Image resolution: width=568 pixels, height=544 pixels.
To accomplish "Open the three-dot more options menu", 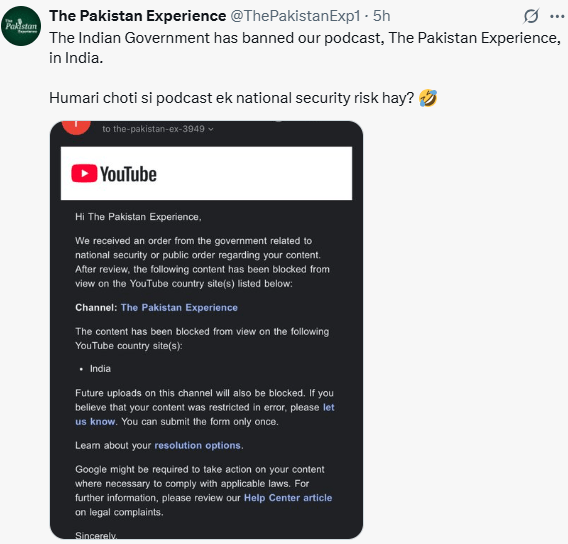I will [557, 16].
